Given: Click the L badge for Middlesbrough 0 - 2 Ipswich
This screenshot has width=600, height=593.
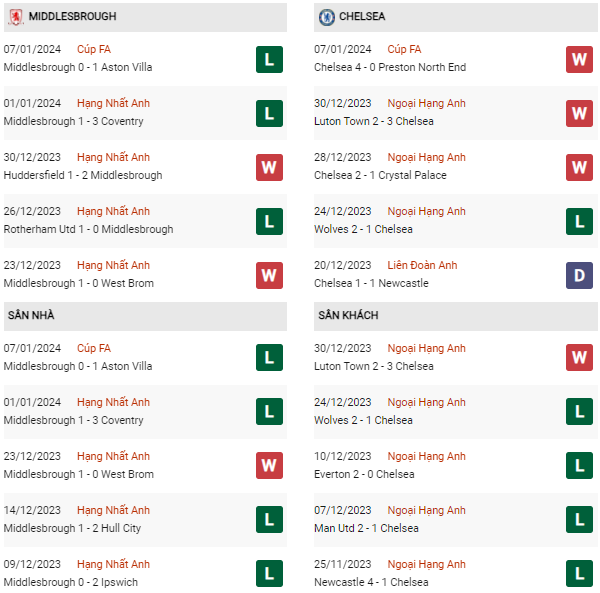Looking at the screenshot, I should click(x=268, y=574).
